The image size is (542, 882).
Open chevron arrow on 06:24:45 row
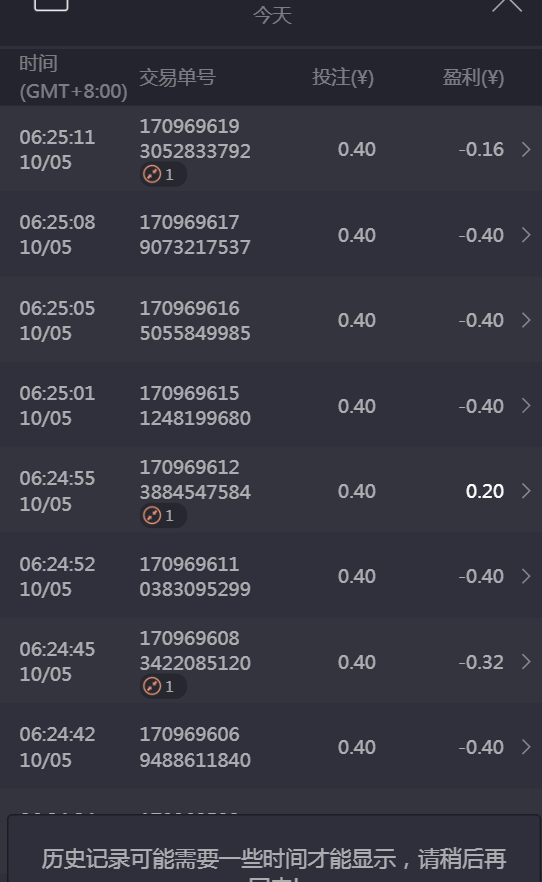[x=526, y=662]
